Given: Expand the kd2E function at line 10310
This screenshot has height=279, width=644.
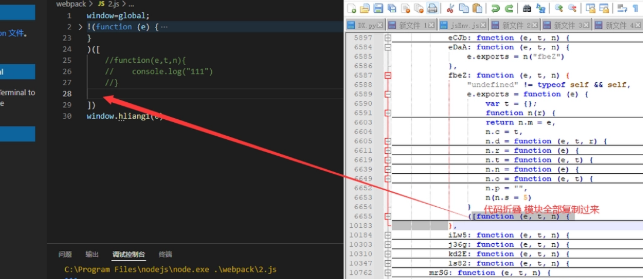Looking at the screenshot, I should click(x=388, y=254).
